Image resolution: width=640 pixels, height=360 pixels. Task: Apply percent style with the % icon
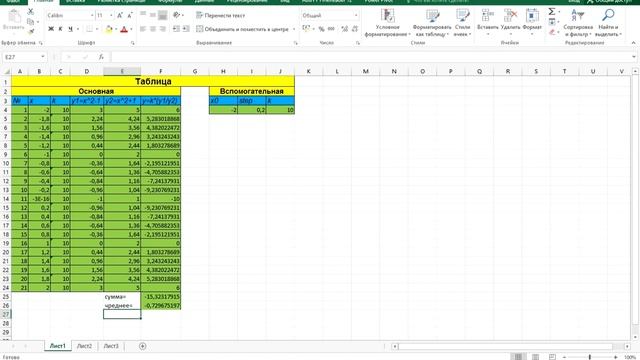[x=322, y=29]
